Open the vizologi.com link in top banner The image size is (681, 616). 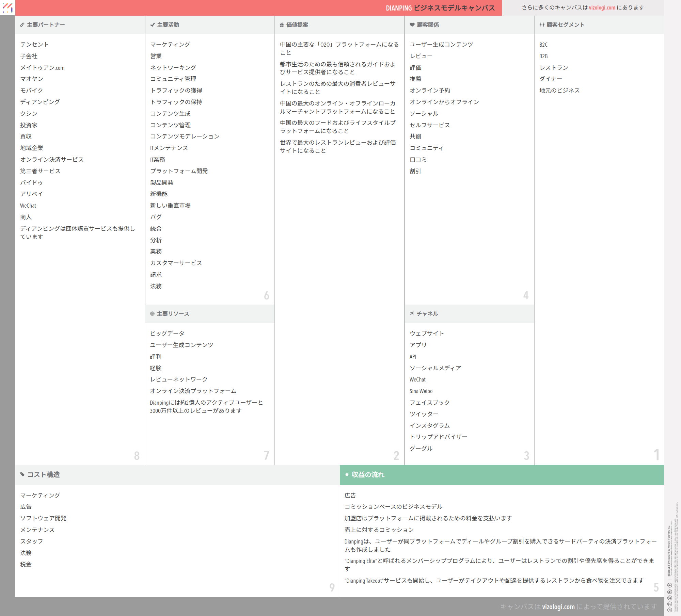coord(602,7)
